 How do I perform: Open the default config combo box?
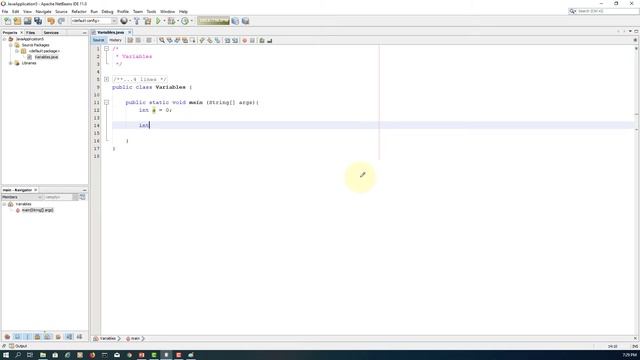click(94, 21)
